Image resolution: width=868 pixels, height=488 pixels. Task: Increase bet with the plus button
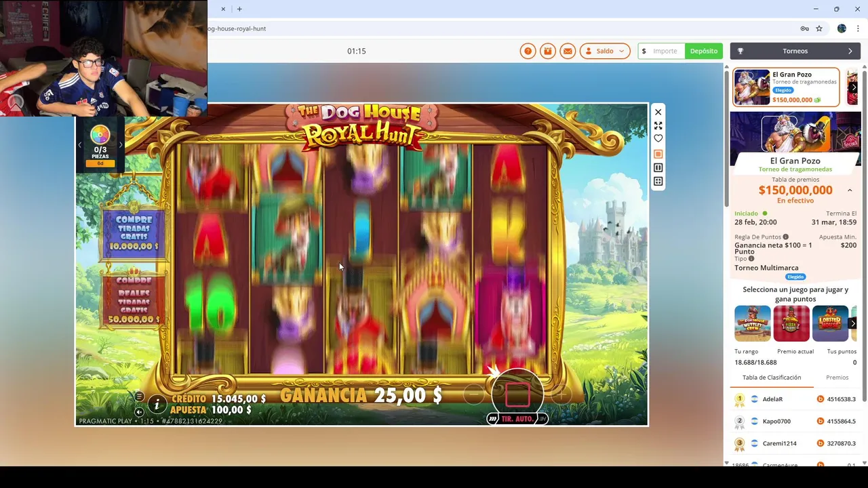click(x=561, y=394)
